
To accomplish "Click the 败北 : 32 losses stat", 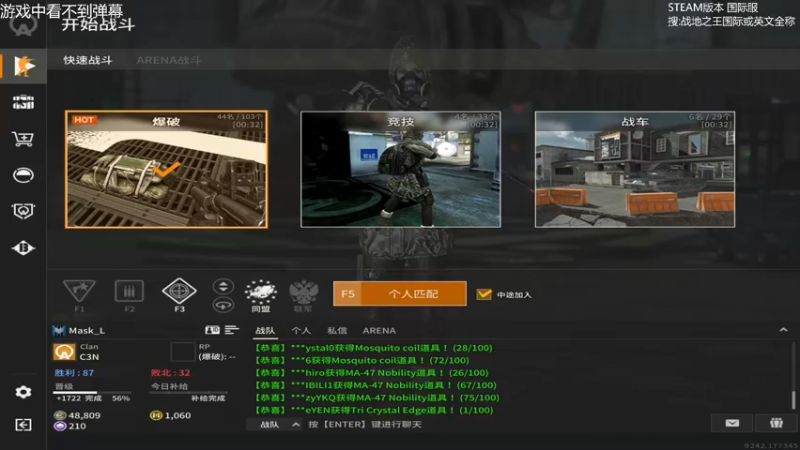I will (x=170, y=373).
